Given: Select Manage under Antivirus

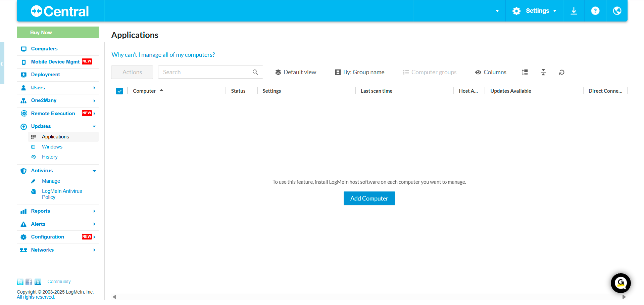Looking at the screenshot, I should 51,181.
